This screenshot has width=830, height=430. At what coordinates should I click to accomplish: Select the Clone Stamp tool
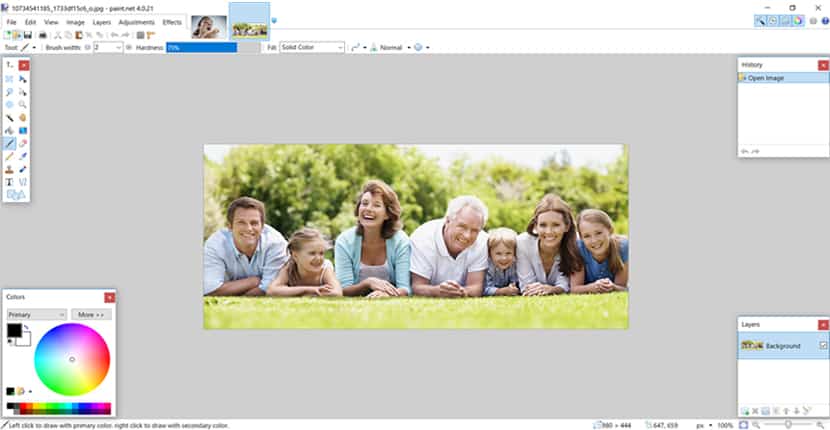pyautogui.click(x=9, y=169)
